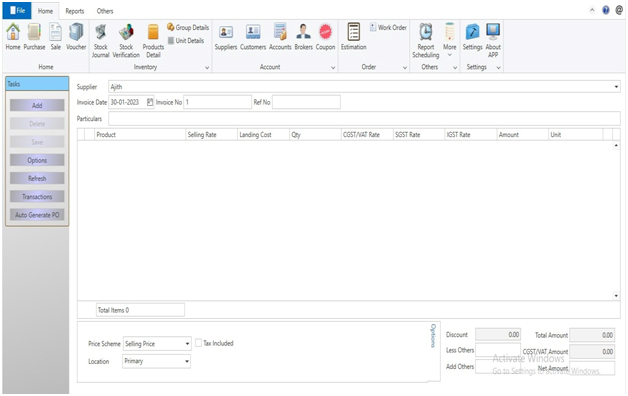
Task: Click the Transactions button
Action: [37, 197]
